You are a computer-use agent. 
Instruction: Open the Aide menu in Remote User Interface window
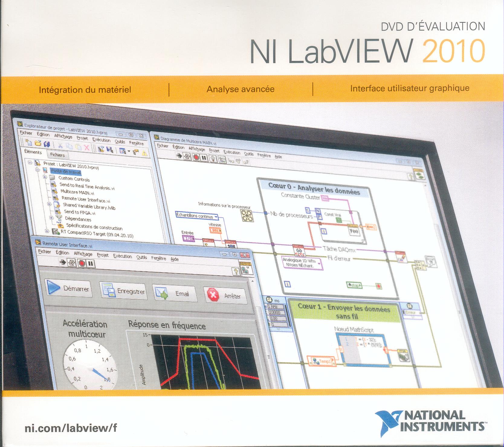[x=175, y=259]
